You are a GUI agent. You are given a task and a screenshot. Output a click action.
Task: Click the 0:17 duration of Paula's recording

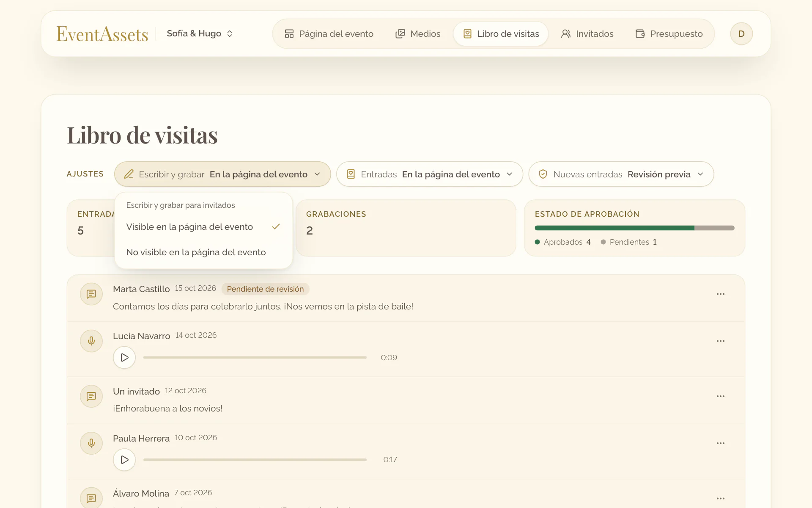coord(390,460)
